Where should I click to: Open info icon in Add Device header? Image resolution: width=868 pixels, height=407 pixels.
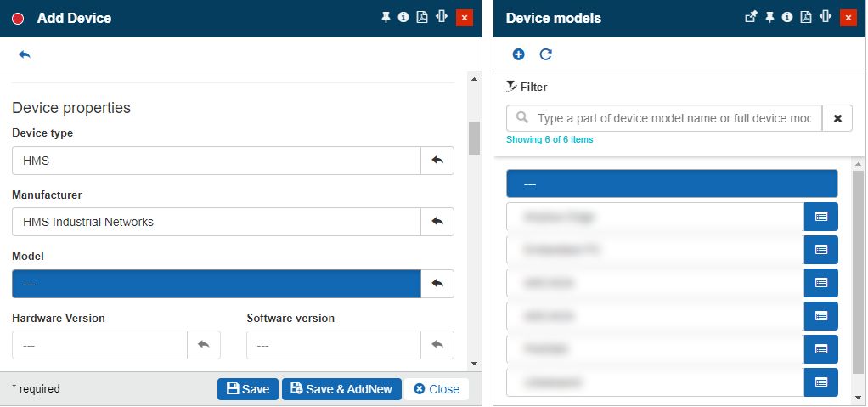point(403,17)
